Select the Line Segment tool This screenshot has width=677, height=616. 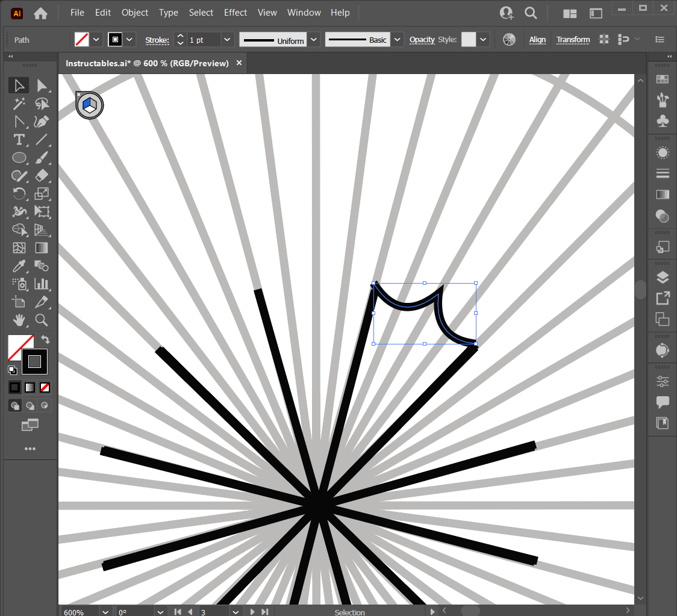(42, 140)
